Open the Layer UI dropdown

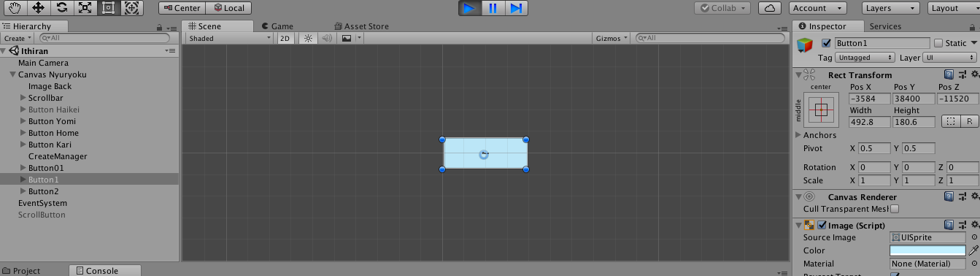(x=950, y=57)
